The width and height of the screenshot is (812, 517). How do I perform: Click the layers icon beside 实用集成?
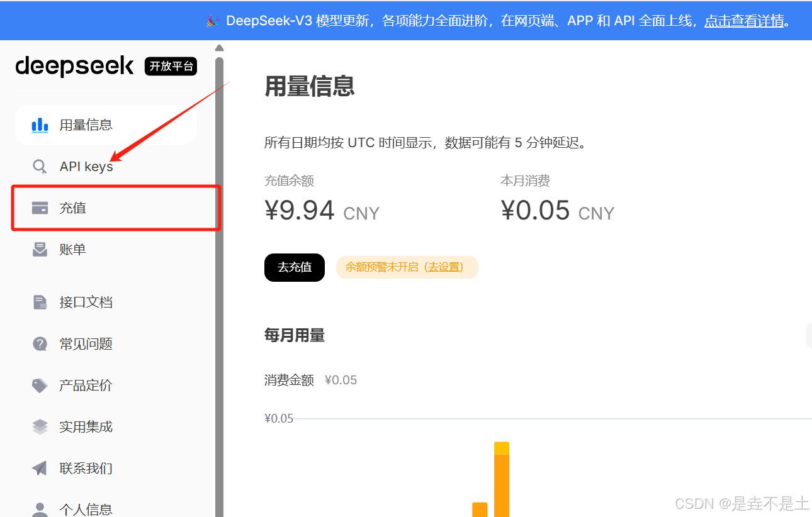40,427
